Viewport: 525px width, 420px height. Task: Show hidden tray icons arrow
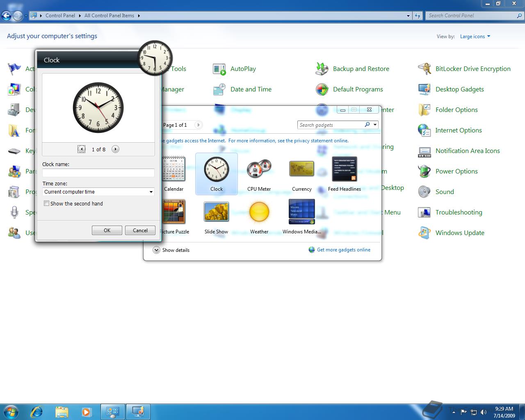(x=454, y=412)
